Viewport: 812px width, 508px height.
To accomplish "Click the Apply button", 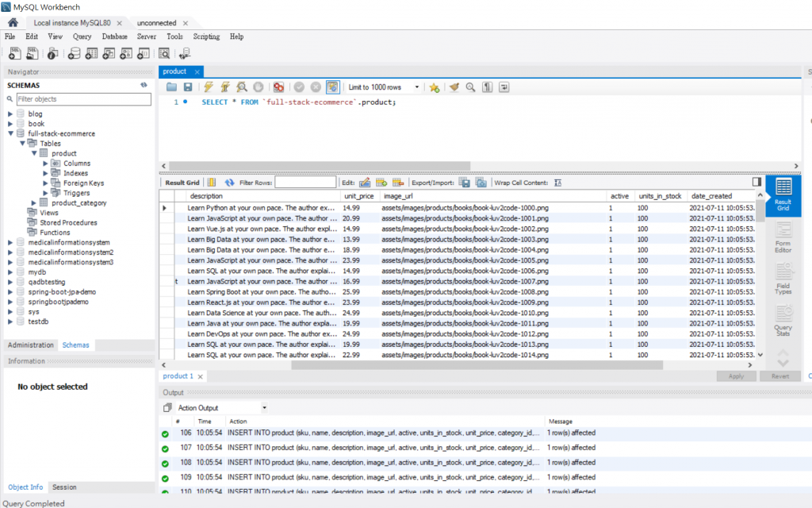I will click(x=736, y=376).
